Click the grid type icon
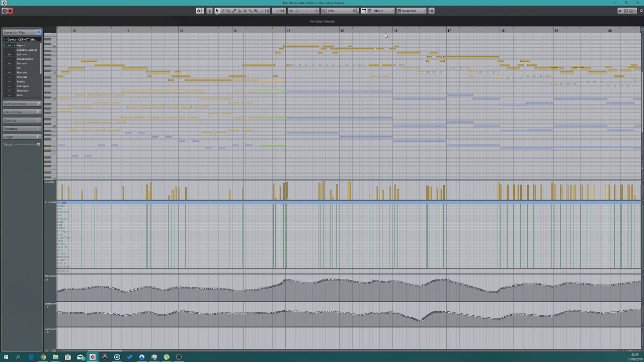The height and width of the screenshot is (362, 644). tap(297, 11)
